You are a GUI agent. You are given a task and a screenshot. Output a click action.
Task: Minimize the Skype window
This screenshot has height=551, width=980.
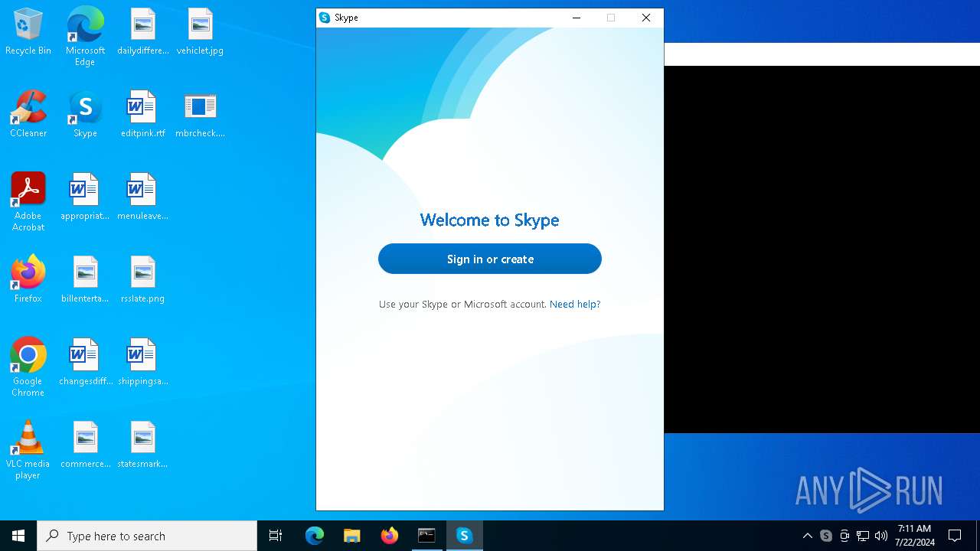[x=577, y=18]
